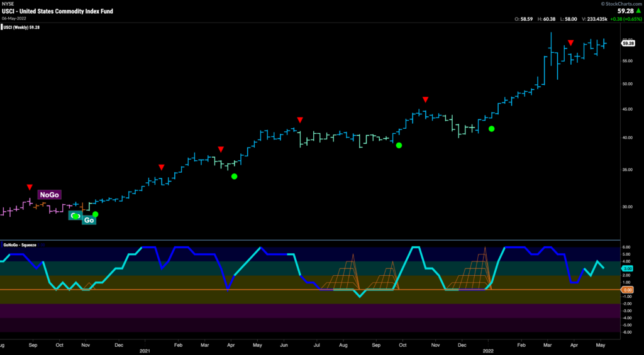Viewport: 644px width, 355px height.
Task: Click the fully visible teal Go label
Action: pyautogui.click(x=89, y=221)
